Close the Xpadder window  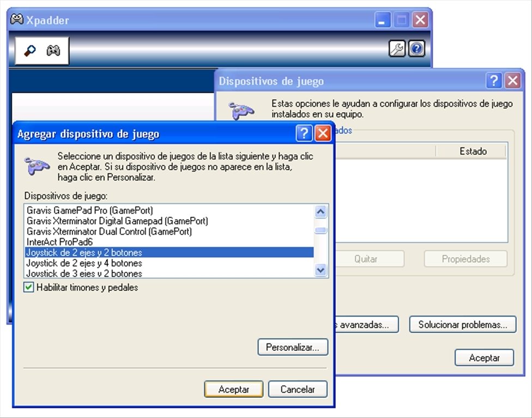tap(420, 20)
